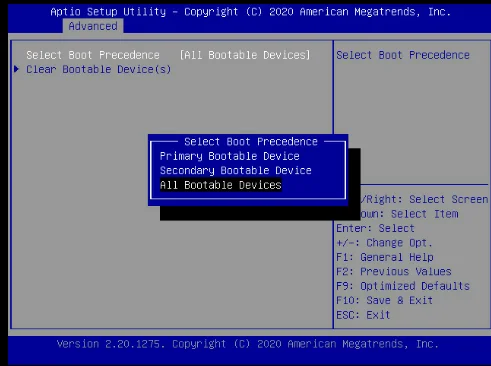Click the Select Boot Precedence setting label
Image resolution: width=491 pixels, height=366 pixels.
[93, 55]
